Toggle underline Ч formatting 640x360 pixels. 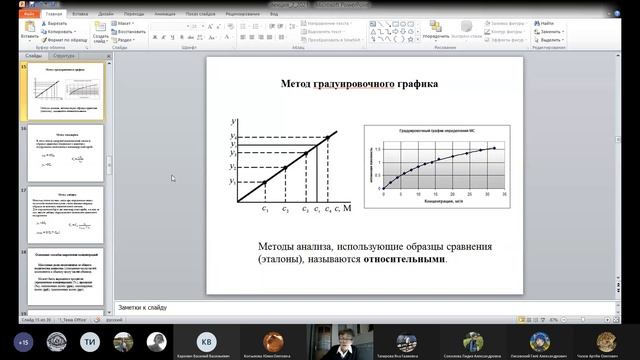(x=173, y=37)
